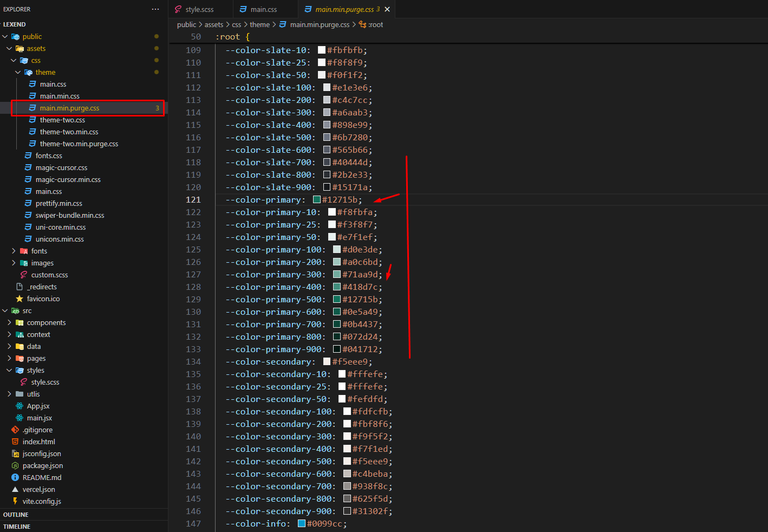Screen dimensions: 768x532
Task: Click the :root symbol icon in the breadcrumb
Action: [363, 24]
